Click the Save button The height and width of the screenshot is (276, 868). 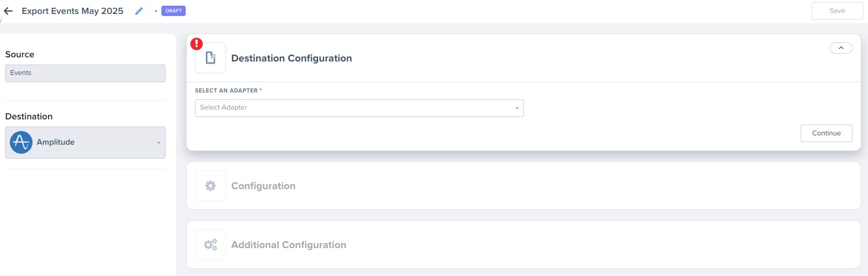pos(837,11)
